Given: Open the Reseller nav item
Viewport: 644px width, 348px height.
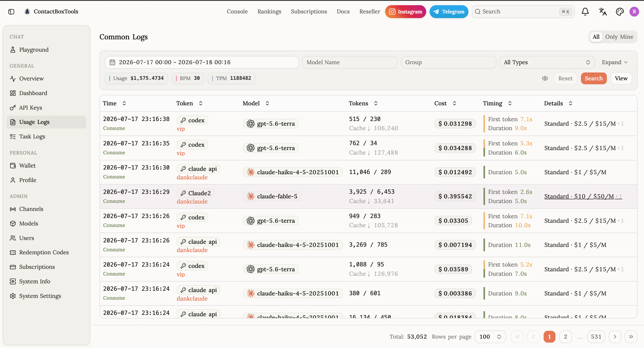Looking at the screenshot, I should click(x=369, y=11).
